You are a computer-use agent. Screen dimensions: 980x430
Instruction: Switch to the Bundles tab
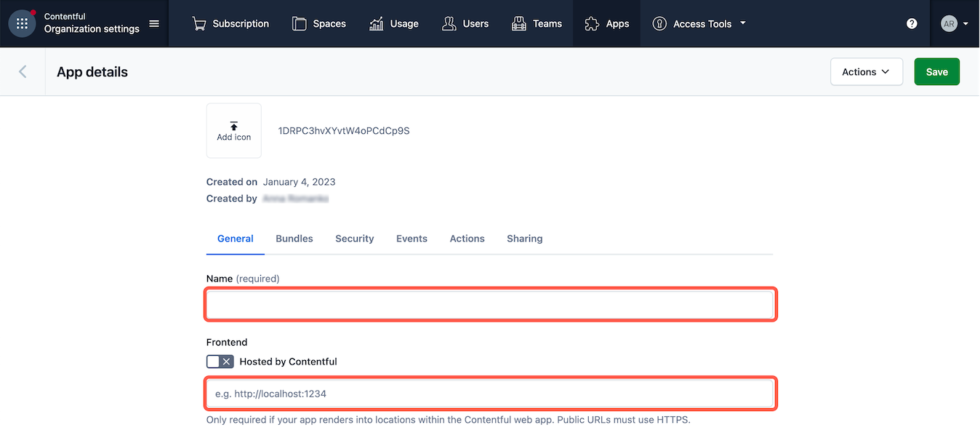click(x=294, y=239)
